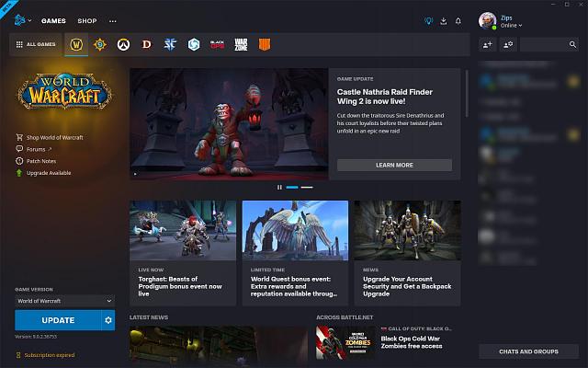Select the orange Black Ops 4 icon
The image size is (588, 368).
click(265, 44)
